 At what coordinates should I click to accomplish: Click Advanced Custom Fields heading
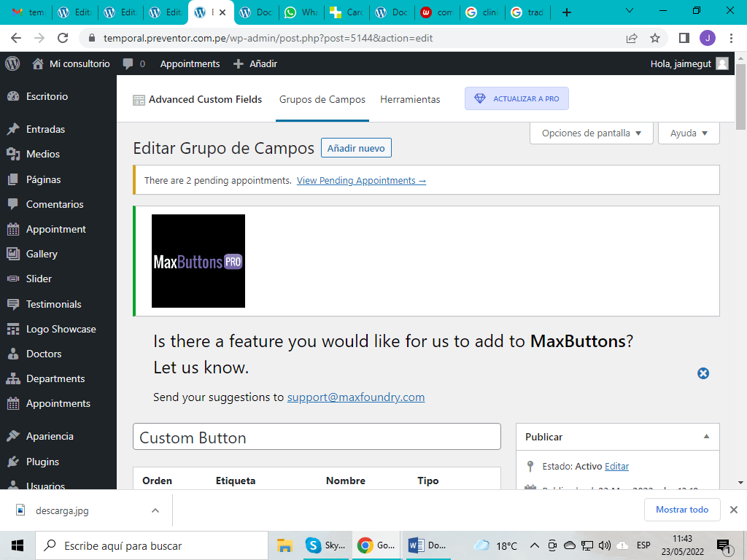point(205,99)
